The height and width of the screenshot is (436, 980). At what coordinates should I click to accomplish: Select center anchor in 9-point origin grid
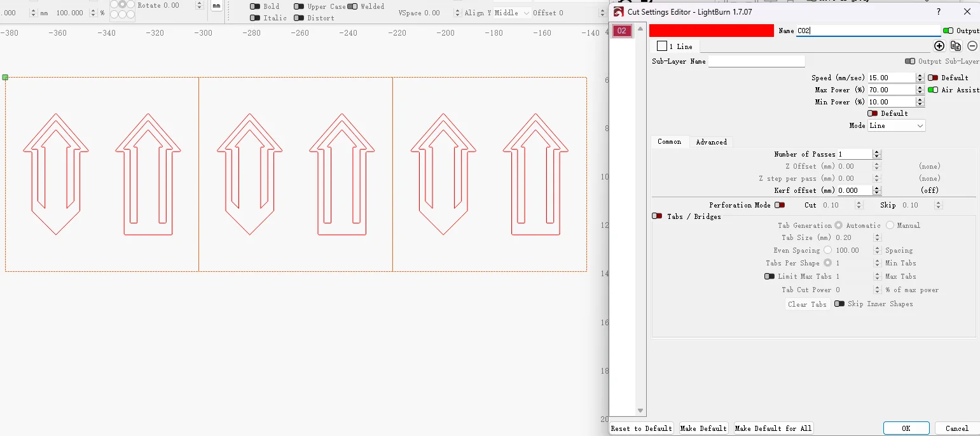122,4
